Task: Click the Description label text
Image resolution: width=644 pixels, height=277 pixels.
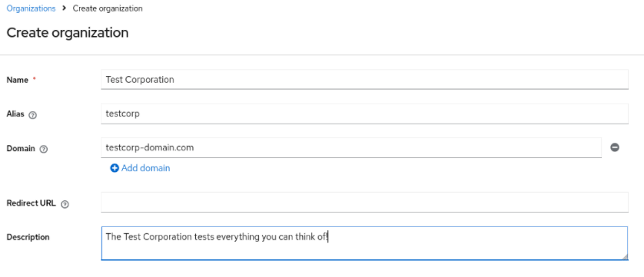Action: tap(28, 237)
